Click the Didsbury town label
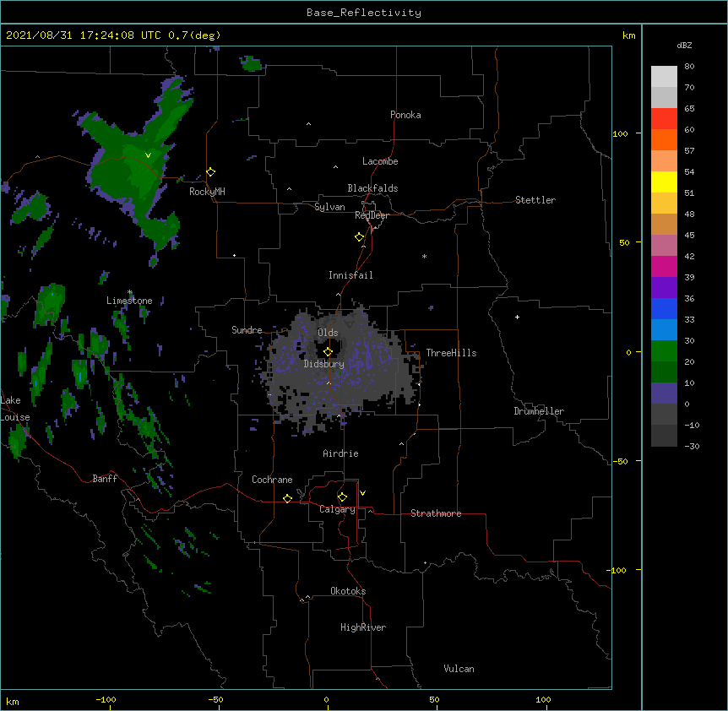This screenshot has width=728, height=711. tap(324, 364)
